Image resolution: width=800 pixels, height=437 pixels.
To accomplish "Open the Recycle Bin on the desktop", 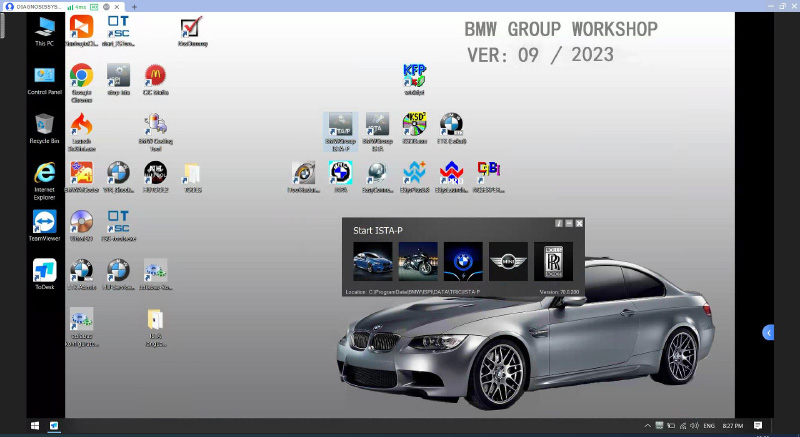I will [x=44, y=125].
